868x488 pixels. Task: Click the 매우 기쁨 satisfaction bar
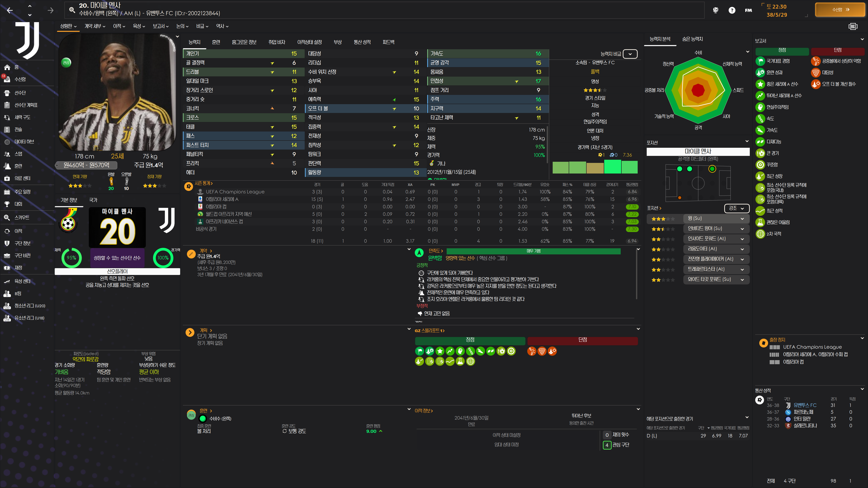click(x=533, y=251)
